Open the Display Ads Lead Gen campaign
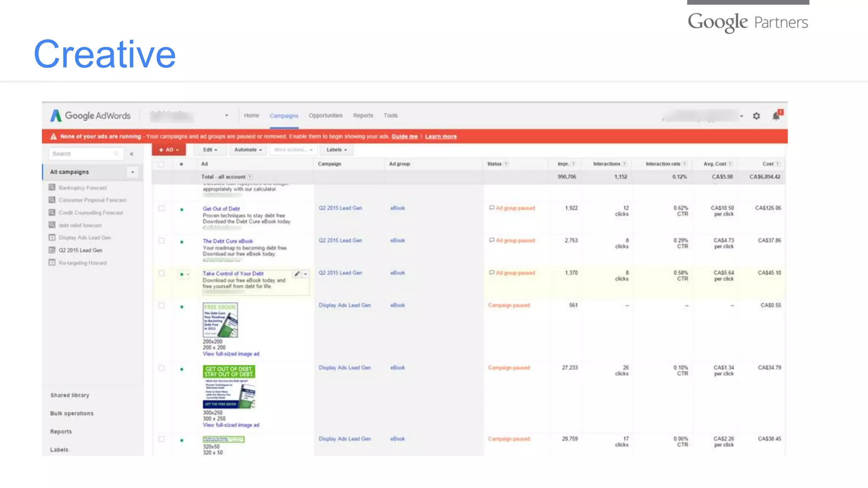 point(84,238)
